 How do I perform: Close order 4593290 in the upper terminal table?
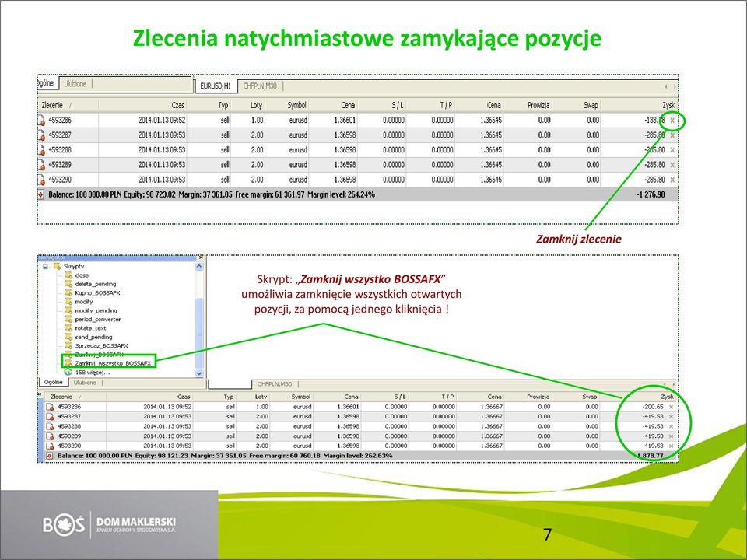tap(672, 180)
